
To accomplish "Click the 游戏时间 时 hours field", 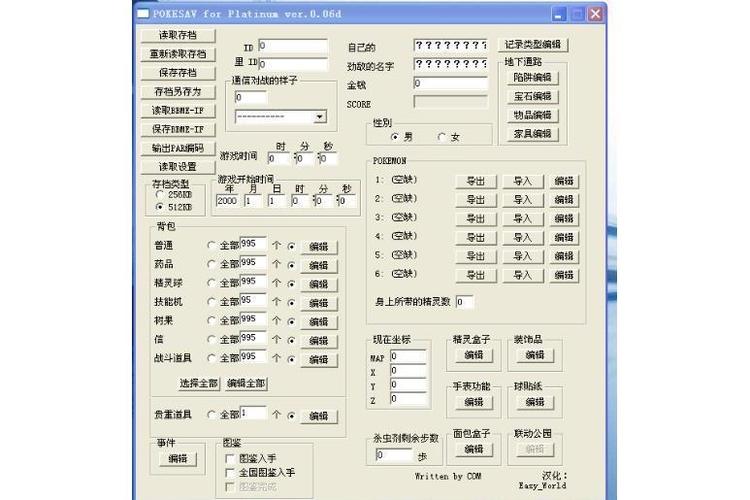I will pos(279,159).
